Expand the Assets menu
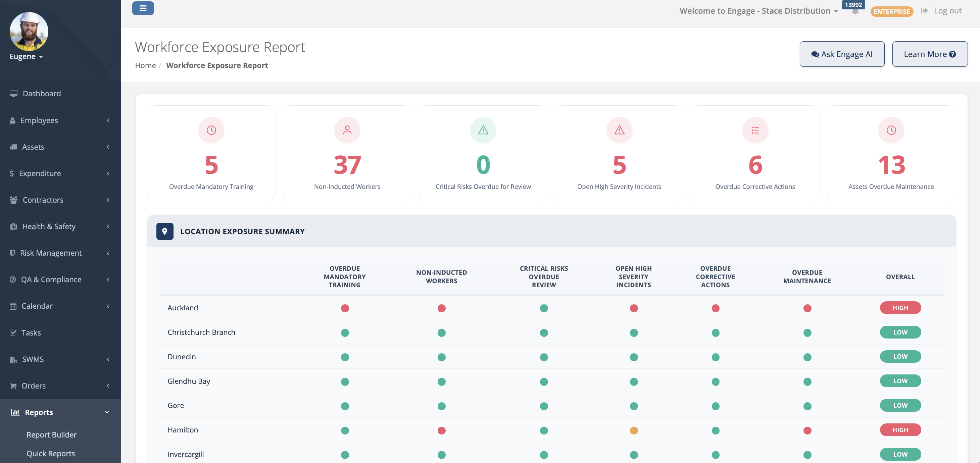 60,147
